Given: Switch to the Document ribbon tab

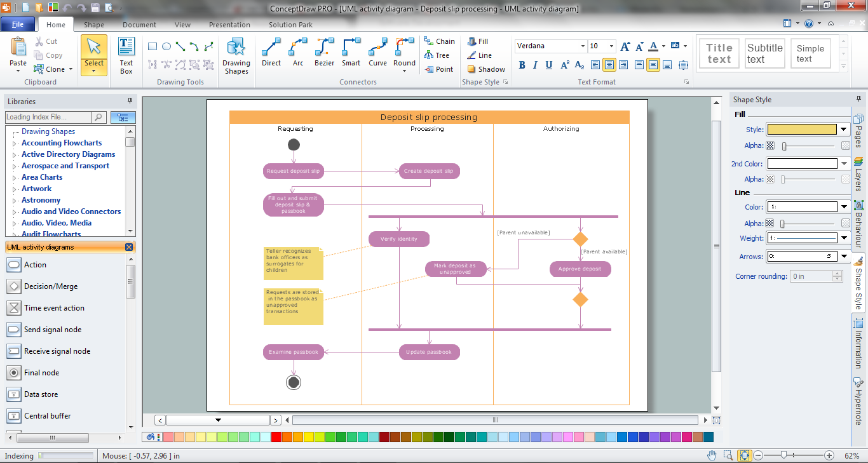Looking at the screenshot, I should tap(139, 25).
